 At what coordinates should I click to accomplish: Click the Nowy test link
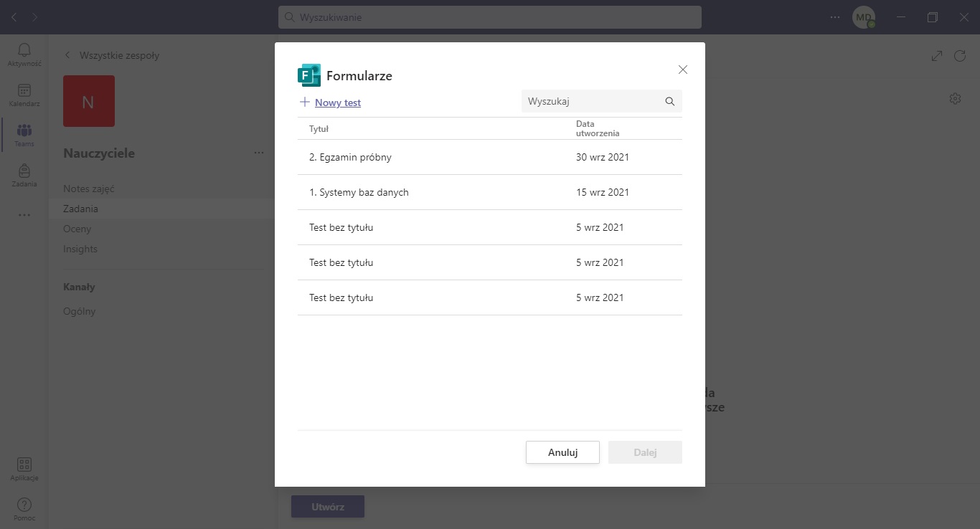pyautogui.click(x=337, y=103)
